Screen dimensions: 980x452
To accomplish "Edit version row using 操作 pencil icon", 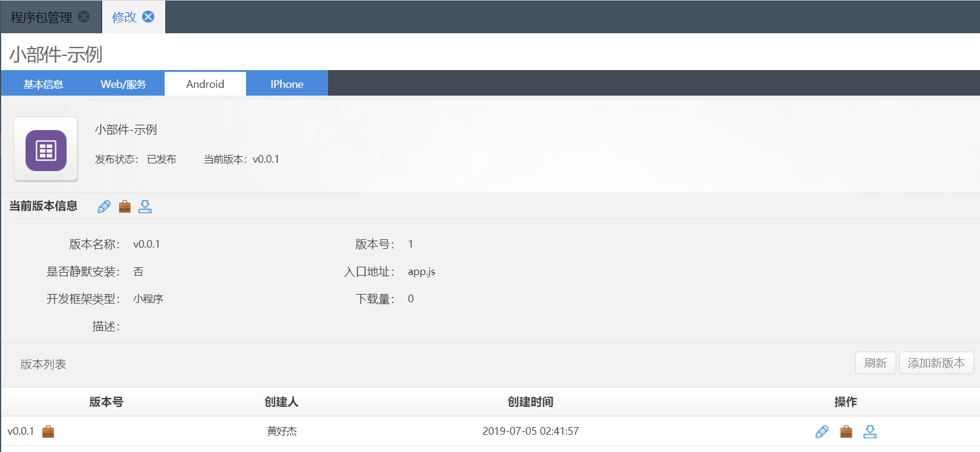I will pyautogui.click(x=822, y=432).
